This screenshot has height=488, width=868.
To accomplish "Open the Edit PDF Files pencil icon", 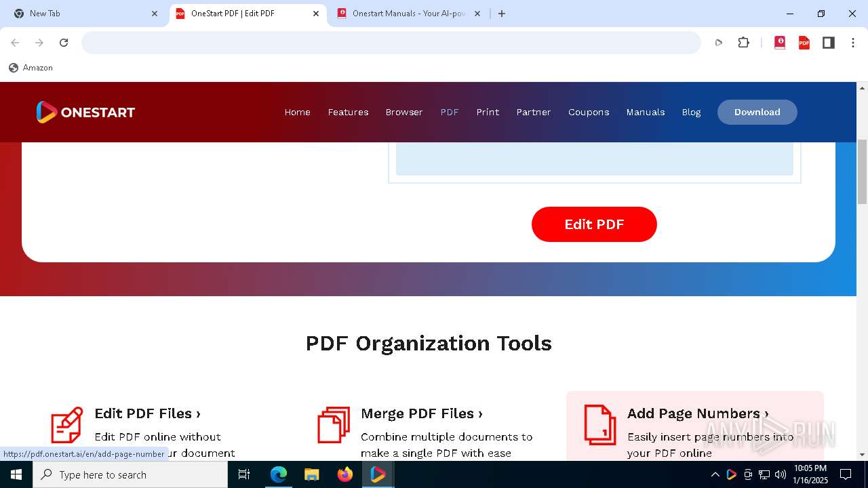I will pos(66,425).
